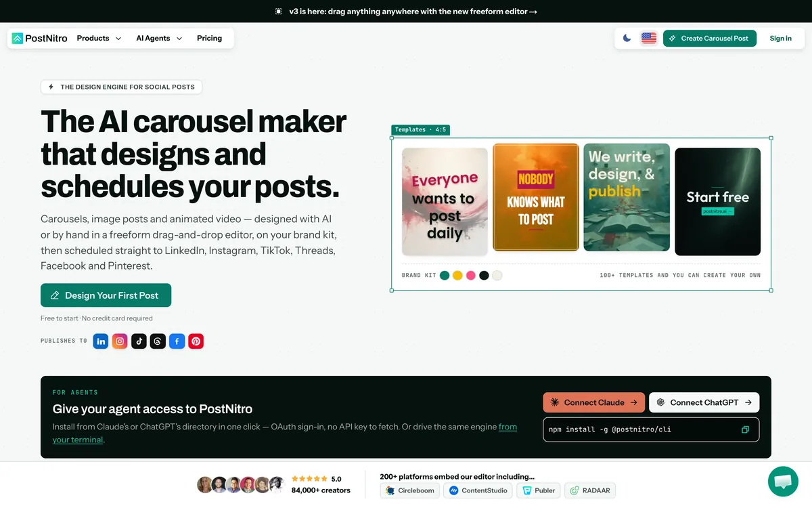The width and height of the screenshot is (812, 508).
Task: Click 'The Design Engine for Social Posts' badge
Action: click(x=121, y=87)
